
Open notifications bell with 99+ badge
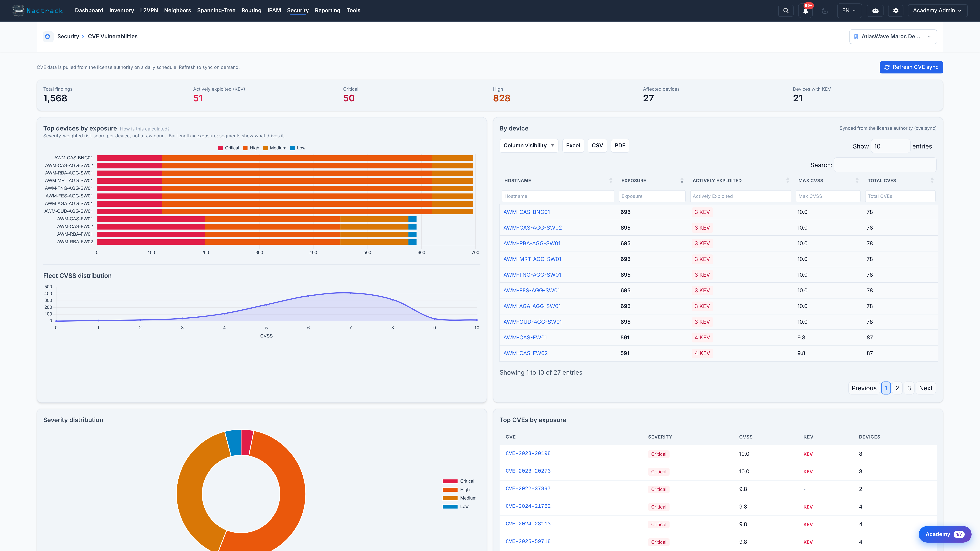tap(805, 11)
